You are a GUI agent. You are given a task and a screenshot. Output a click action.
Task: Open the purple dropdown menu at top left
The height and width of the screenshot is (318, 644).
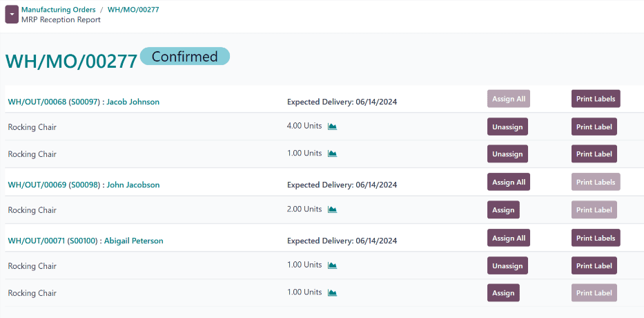point(12,15)
